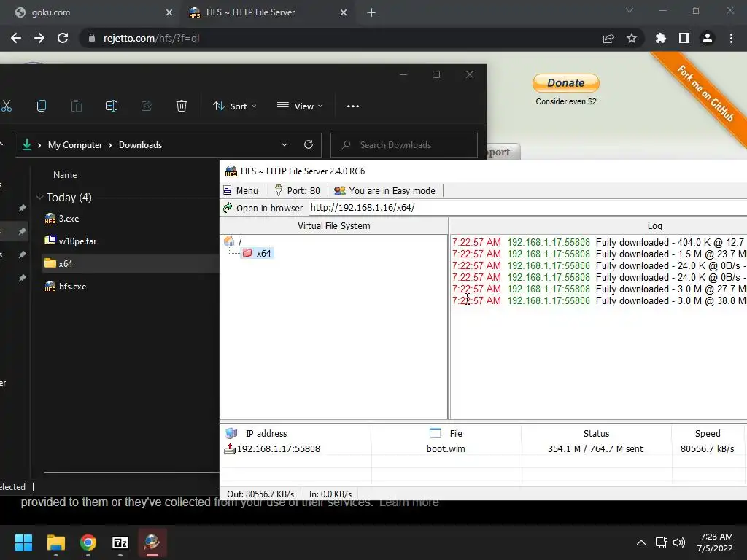Click the 192.168.1.17:55808 connection row
The width and height of the screenshot is (747, 560).
(484, 448)
